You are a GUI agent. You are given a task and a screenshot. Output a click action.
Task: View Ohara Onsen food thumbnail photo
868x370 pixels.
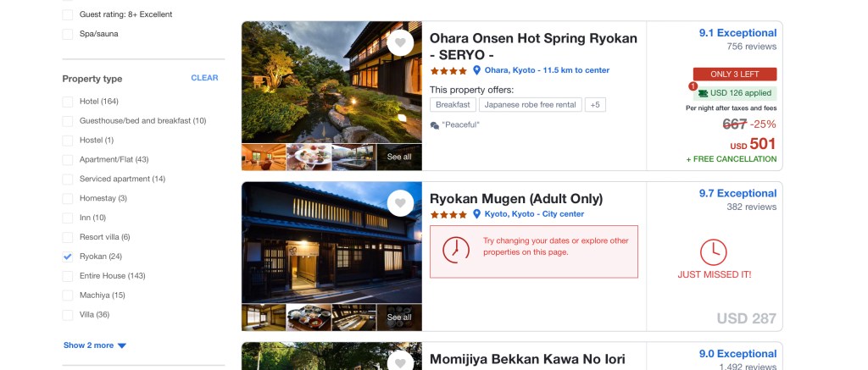tap(309, 157)
